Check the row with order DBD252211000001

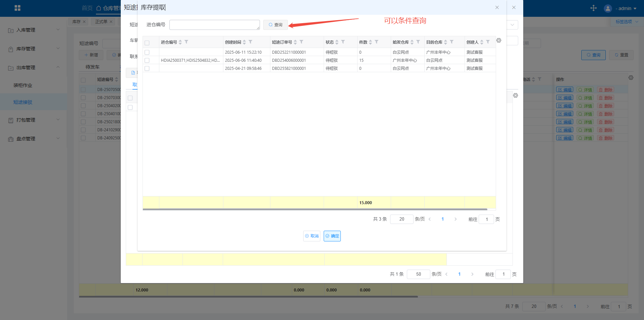pos(147,52)
